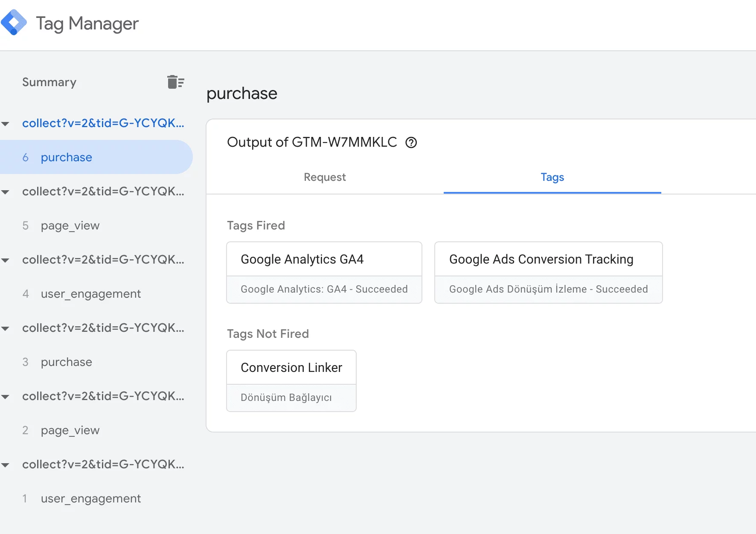Click the collect request text above 1 user_engagement

pos(103,464)
